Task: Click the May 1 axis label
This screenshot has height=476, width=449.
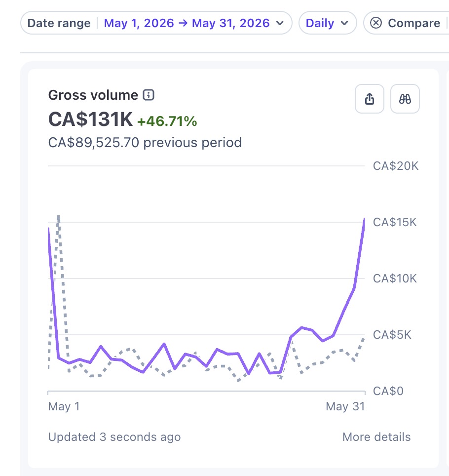Action: [64, 406]
